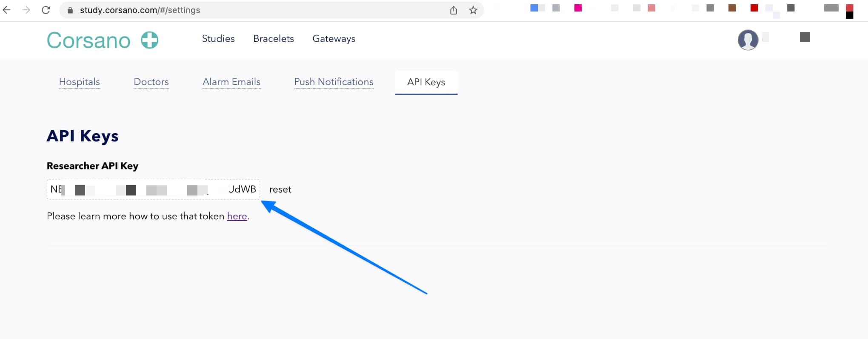Click the Researcher API Key field
Image resolution: width=868 pixels, height=339 pixels.
click(x=153, y=190)
